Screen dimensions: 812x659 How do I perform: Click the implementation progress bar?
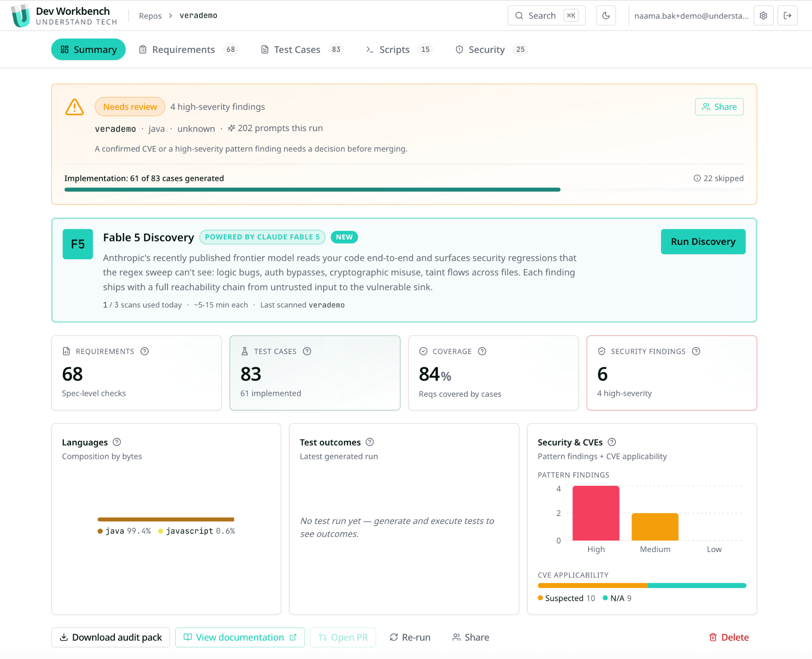point(404,189)
